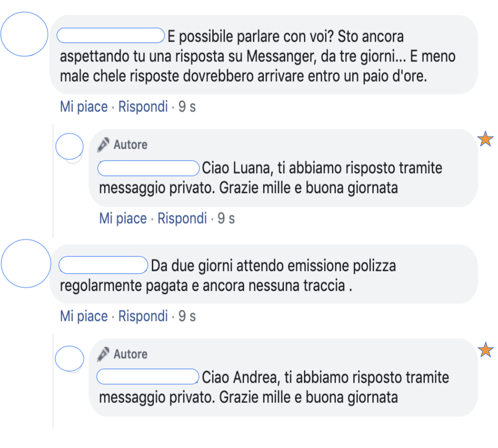Reply to the comment about waiting on Messanger
Screen dimensions: 498x448
coord(143,107)
